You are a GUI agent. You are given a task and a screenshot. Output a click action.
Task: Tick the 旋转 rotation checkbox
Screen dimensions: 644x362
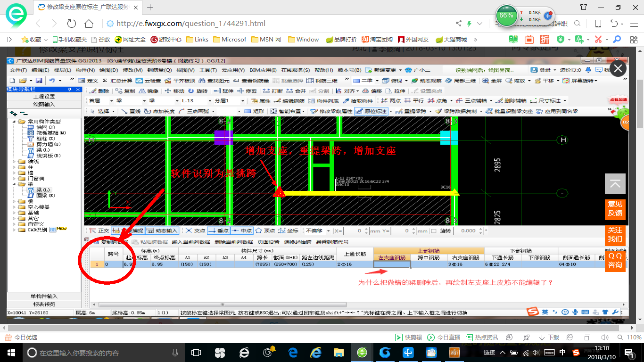[x=434, y=231]
